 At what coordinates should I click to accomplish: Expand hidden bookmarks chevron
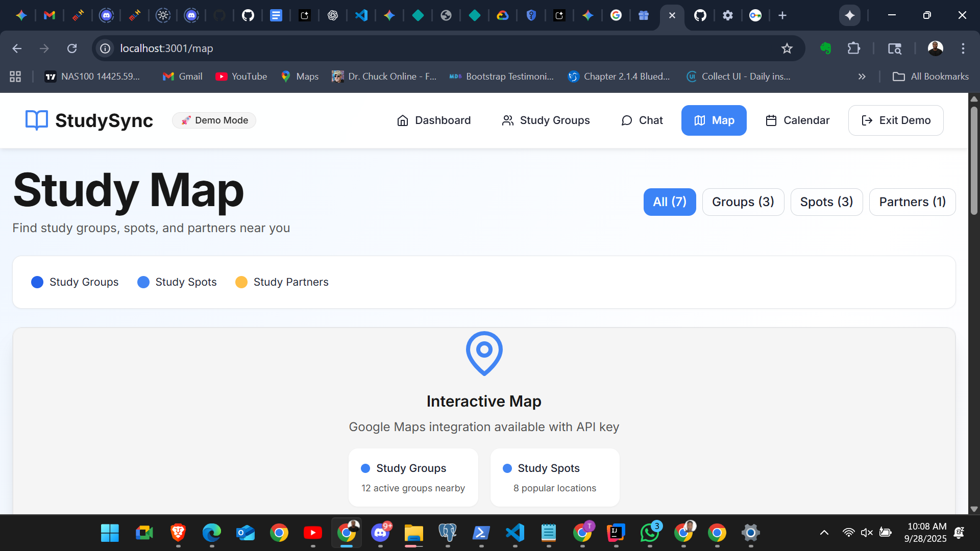click(x=862, y=77)
